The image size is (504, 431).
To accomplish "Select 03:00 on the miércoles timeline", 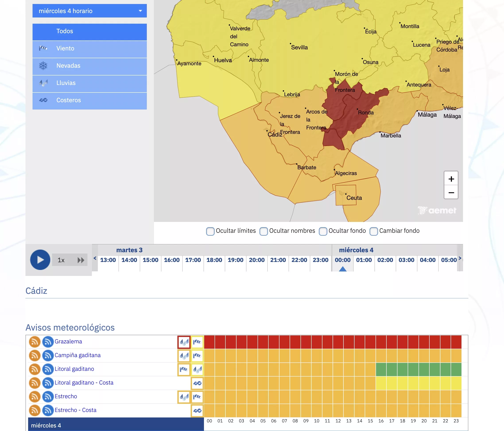I will pyautogui.click(x=406, y=260).
